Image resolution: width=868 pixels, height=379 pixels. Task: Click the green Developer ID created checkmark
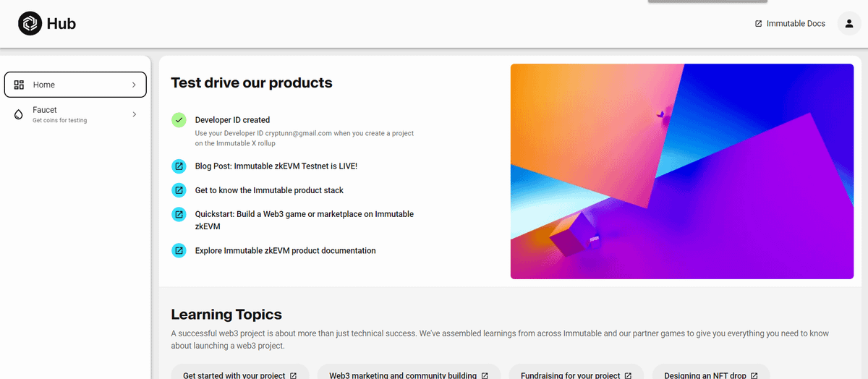coord(179,120)
